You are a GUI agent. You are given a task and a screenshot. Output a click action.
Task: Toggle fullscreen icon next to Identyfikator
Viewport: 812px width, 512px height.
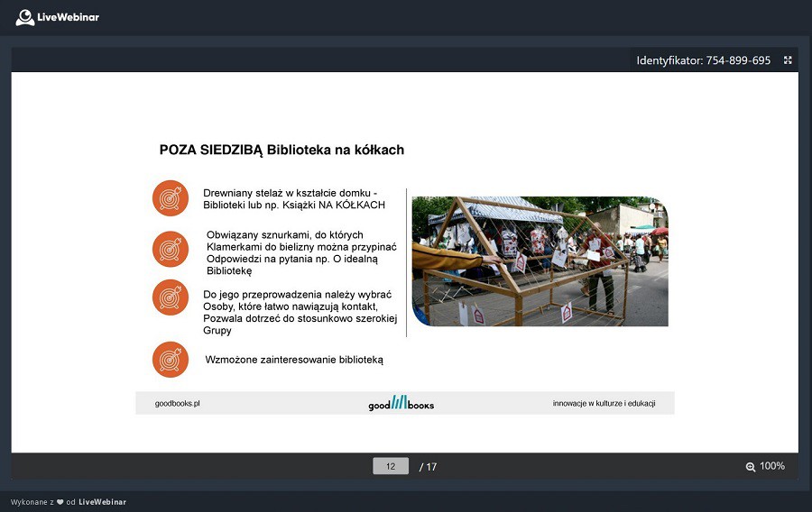788,60
